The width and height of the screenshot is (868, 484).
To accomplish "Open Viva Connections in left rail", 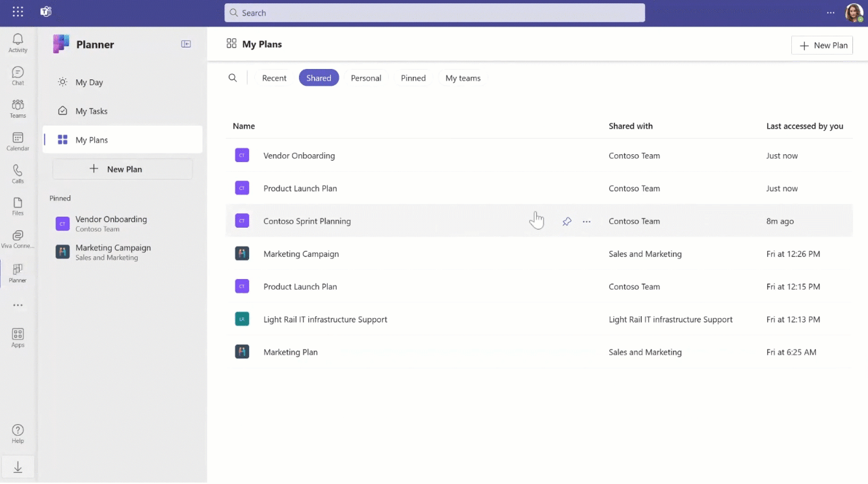I will pos(18,239).
